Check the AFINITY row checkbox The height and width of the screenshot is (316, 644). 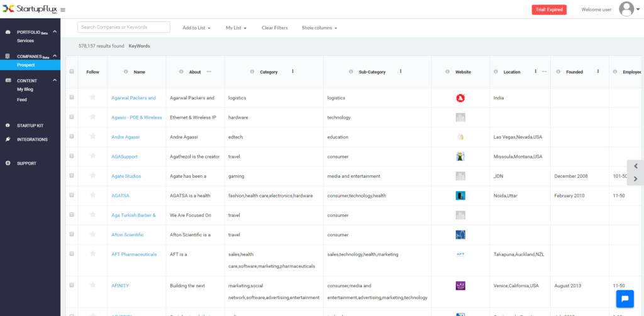pyautogui.click(x=72, y=285)
